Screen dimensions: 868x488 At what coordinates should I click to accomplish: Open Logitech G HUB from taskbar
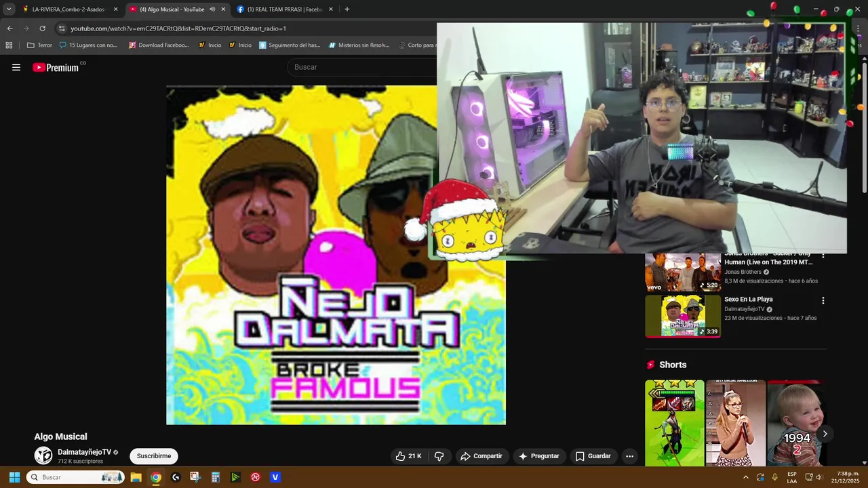coord(176,477)
